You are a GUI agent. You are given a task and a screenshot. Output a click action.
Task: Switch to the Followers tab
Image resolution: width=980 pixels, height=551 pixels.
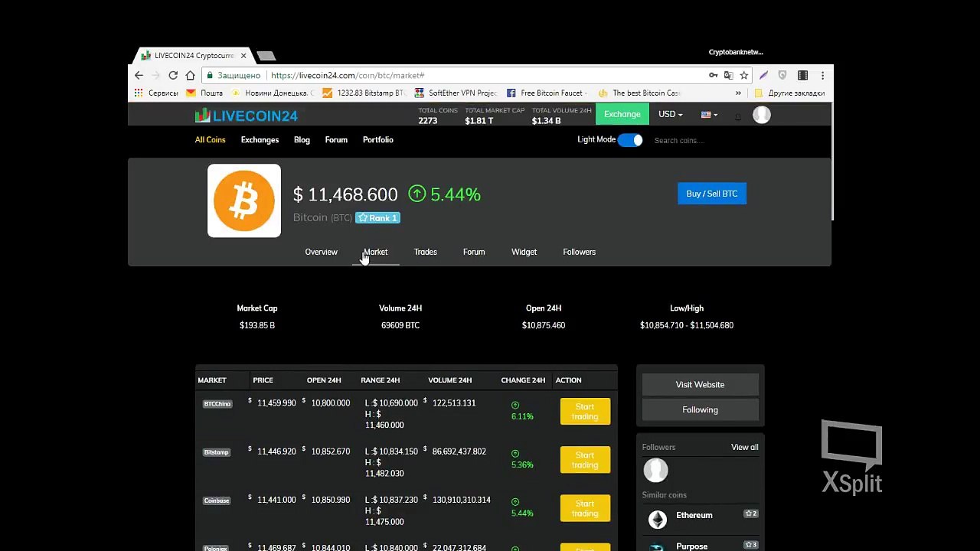click(580, 252)
